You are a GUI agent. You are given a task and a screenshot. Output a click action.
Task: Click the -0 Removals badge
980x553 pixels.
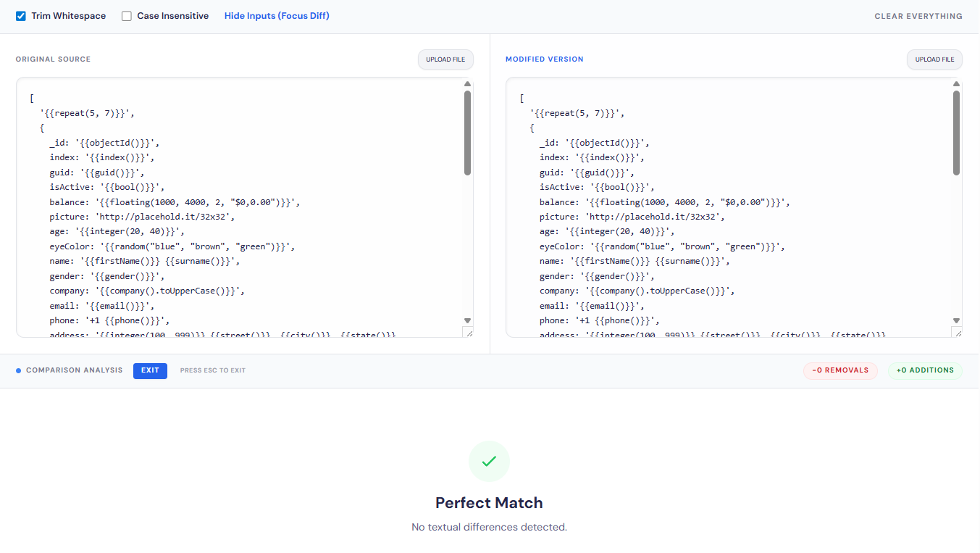coord(840,370)
